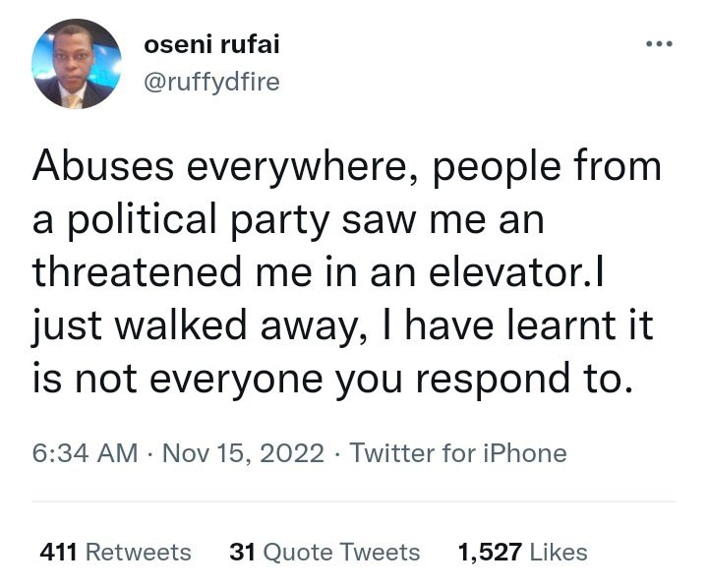The image size is (708, 588).
Task: View the 411 Retweets list
Action: [x=116, y=552]
